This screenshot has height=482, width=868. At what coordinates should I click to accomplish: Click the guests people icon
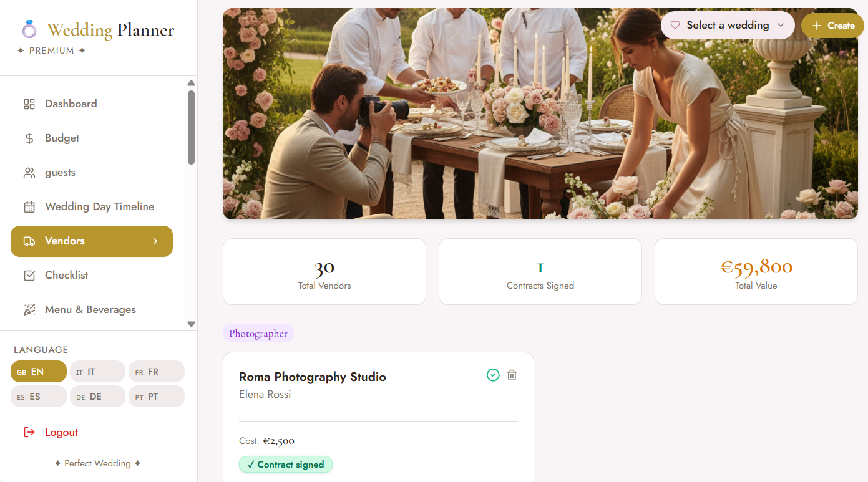click(29, 173)
